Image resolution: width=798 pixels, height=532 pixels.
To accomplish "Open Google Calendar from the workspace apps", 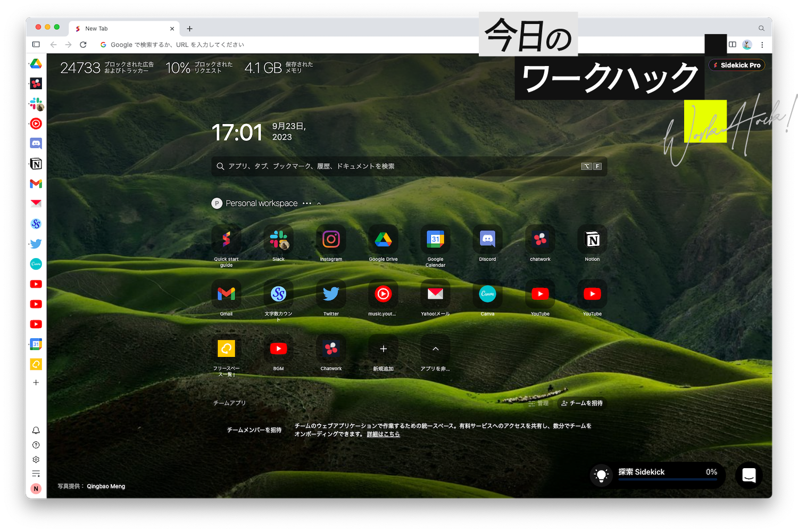I will coord(435,240).
